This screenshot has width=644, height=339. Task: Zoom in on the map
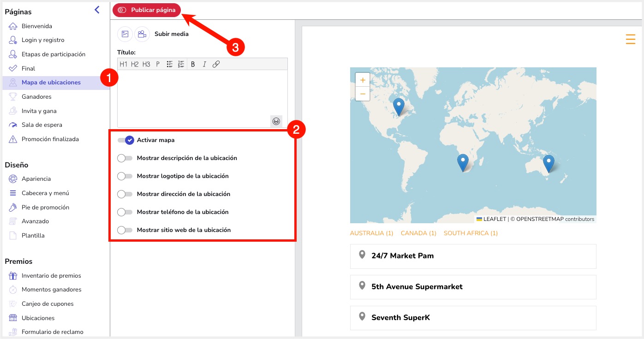[363, 80]
